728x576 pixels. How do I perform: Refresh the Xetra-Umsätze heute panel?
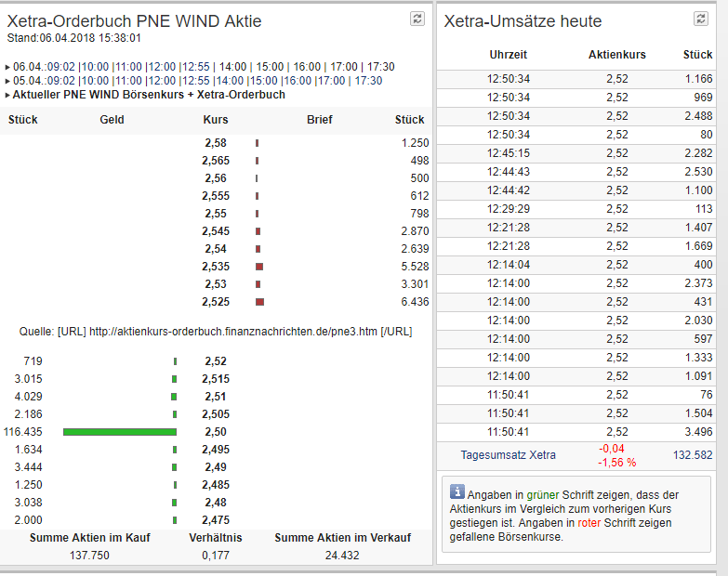[x=701, y=19]
